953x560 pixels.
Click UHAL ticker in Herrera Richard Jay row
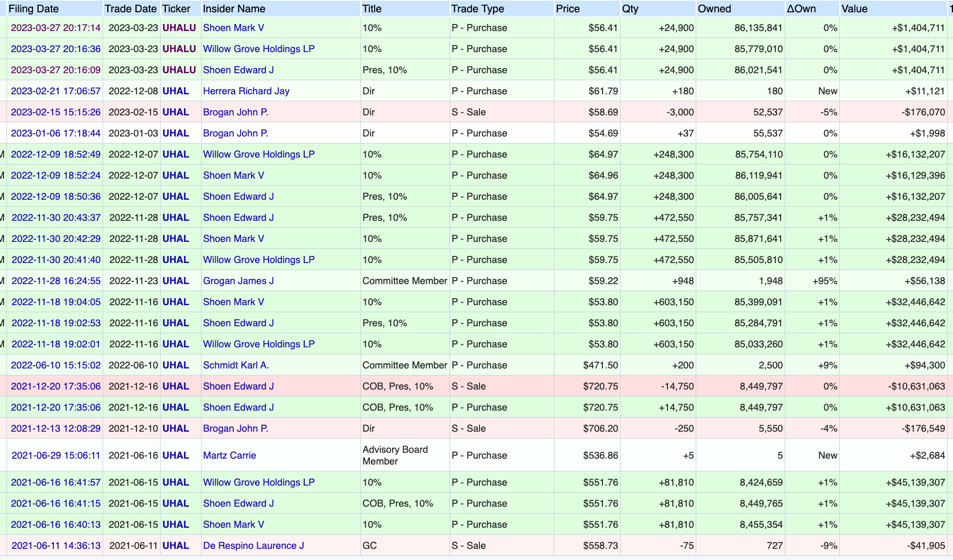[176, 91]
